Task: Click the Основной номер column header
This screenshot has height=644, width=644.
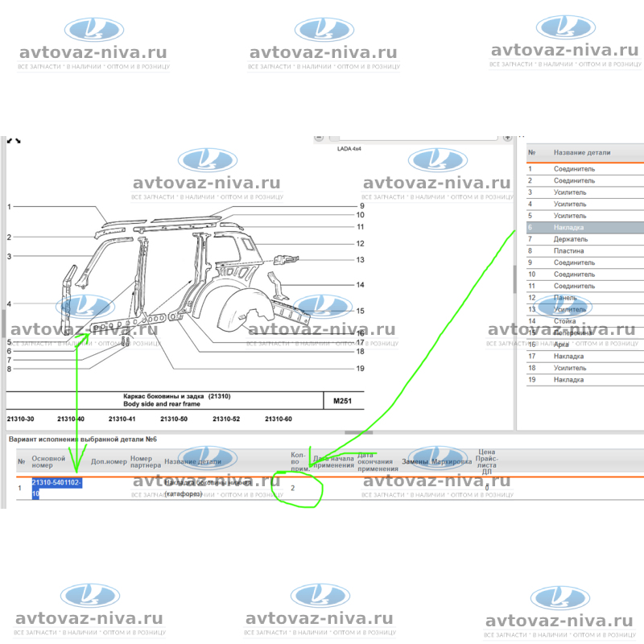Action: [x=48, y=461]
